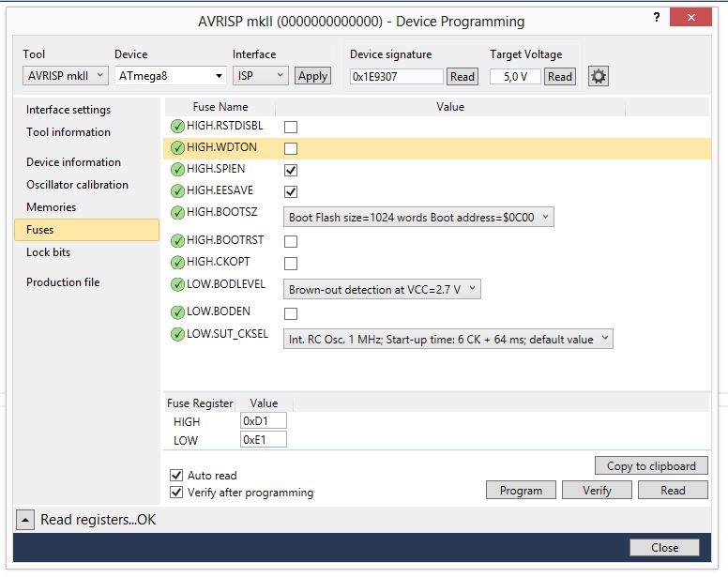Click green status icon for HIGH.SPIEN
Screen dimensions: 728x577
point(177,170)
